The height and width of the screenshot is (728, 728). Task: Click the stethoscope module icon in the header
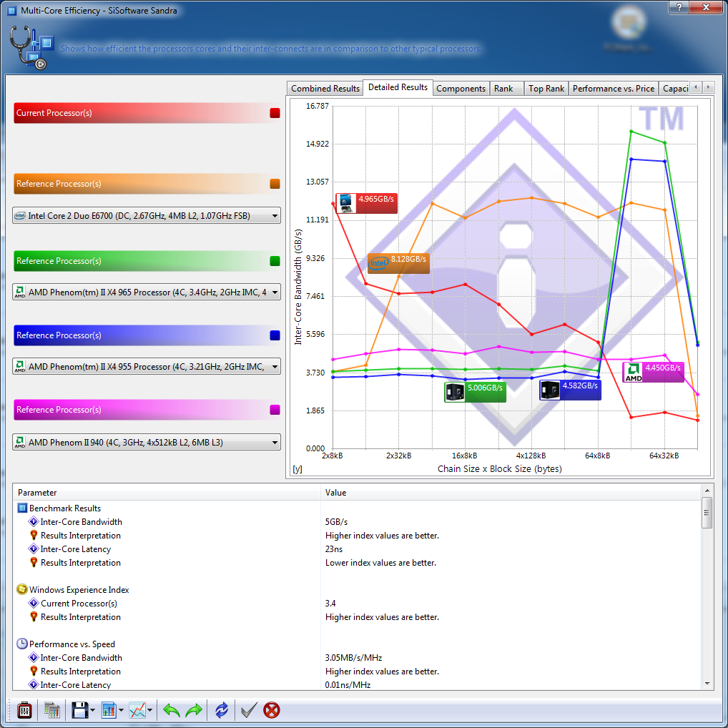click(x=31, y=47)
